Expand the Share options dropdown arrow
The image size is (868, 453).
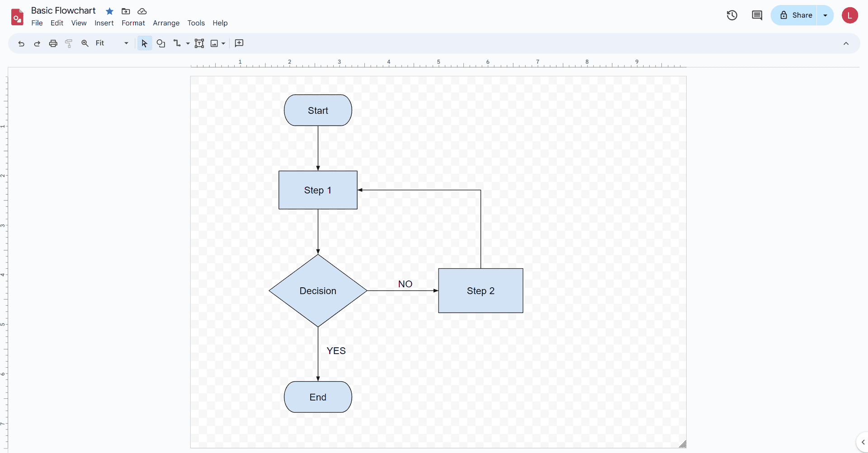tap(825, 15)
